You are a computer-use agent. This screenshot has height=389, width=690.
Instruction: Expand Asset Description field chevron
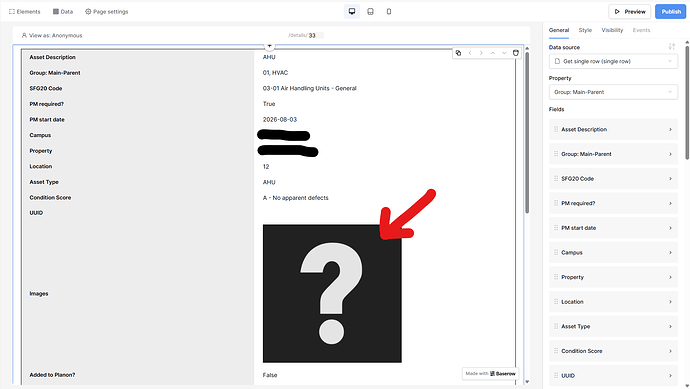pos(670,129)
